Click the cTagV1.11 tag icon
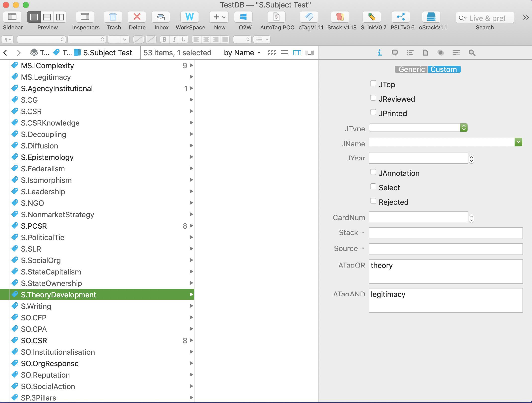Viewport: 532px width, 403px height. coord(309,17)
